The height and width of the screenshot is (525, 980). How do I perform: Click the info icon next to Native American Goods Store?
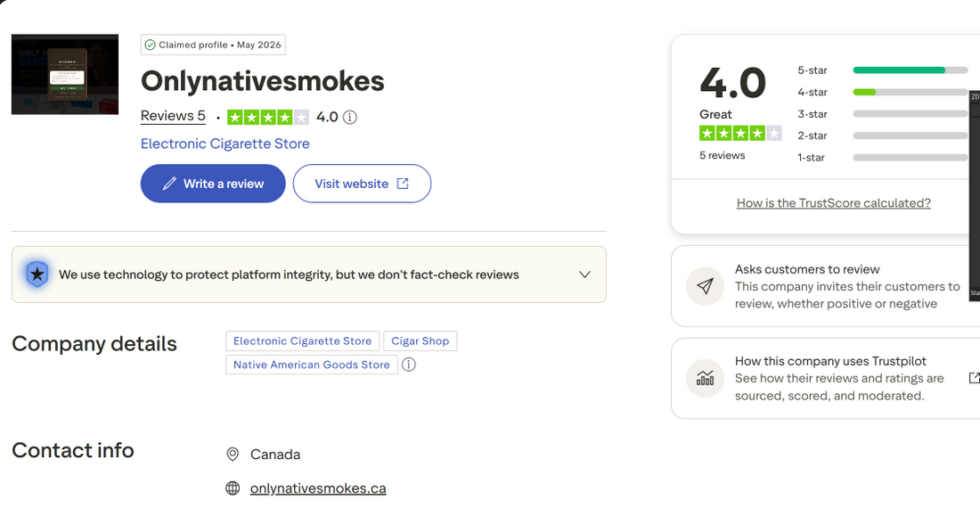(x=409, y=365)
